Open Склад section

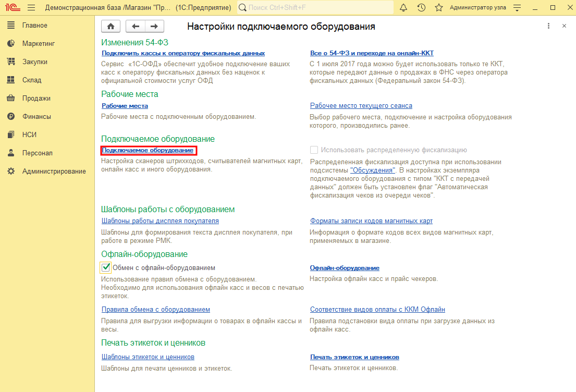tap(32, 80)
